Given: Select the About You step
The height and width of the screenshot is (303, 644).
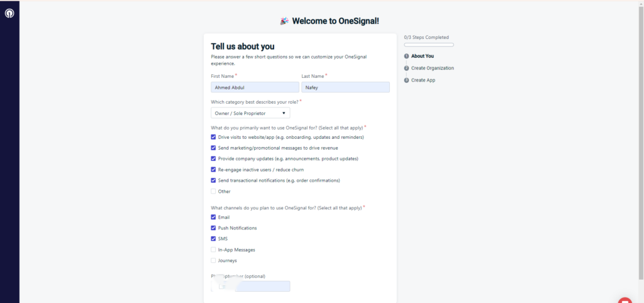Looking at the screenshot, I should (x=422, y=56).
